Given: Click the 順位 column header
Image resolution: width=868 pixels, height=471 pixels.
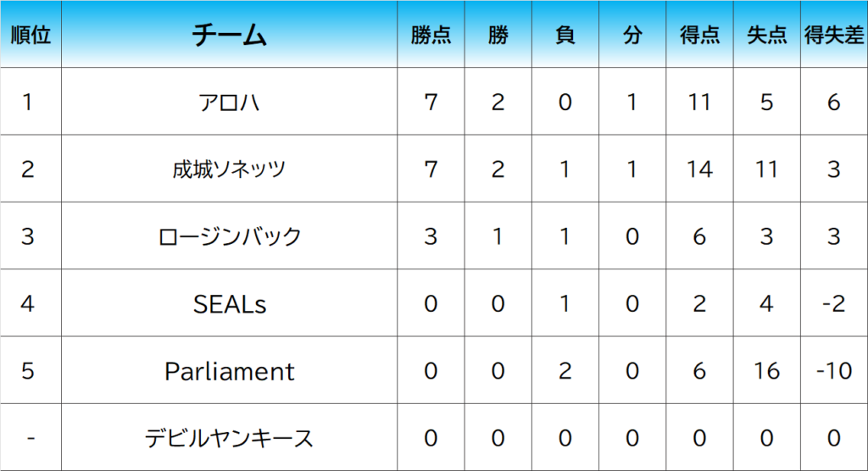Looking at the screenshot, I should click(x=31, y=35).
